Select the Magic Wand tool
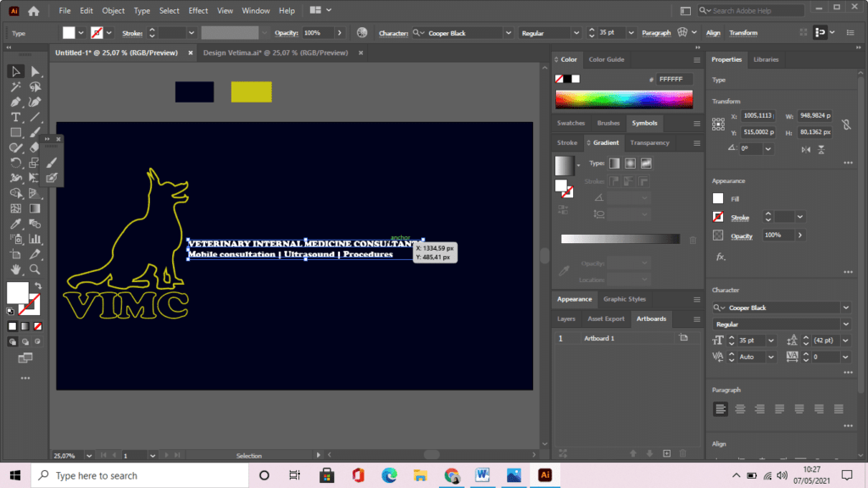 tap(15, 87)
